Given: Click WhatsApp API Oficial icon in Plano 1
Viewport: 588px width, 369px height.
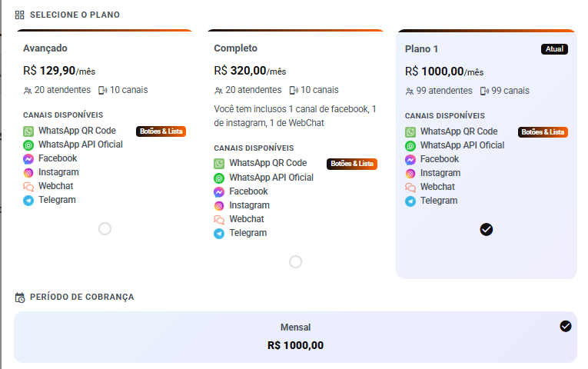Looking at the screenshot, I should pos(410,146).
